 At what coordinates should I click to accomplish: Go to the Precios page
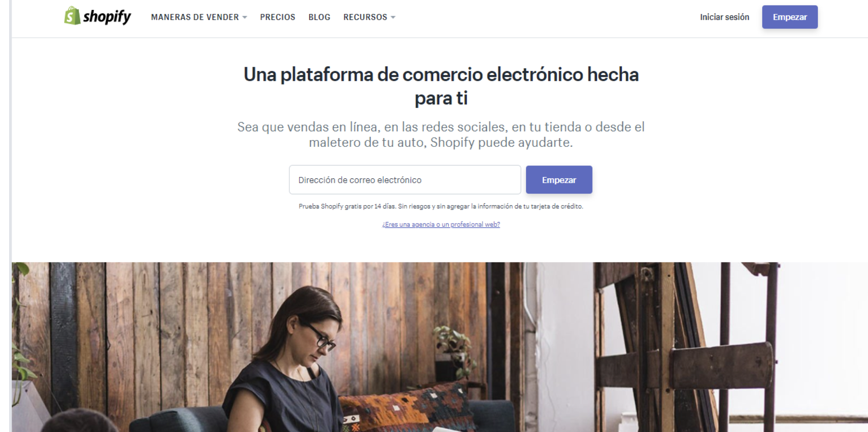[x=278, y=17]
